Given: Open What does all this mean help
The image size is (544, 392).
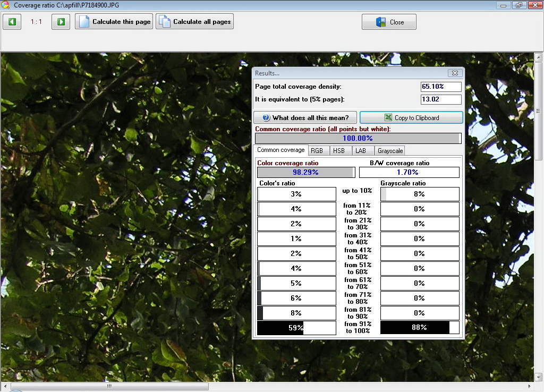Looking at the screenshot, I should pos(305,117).
